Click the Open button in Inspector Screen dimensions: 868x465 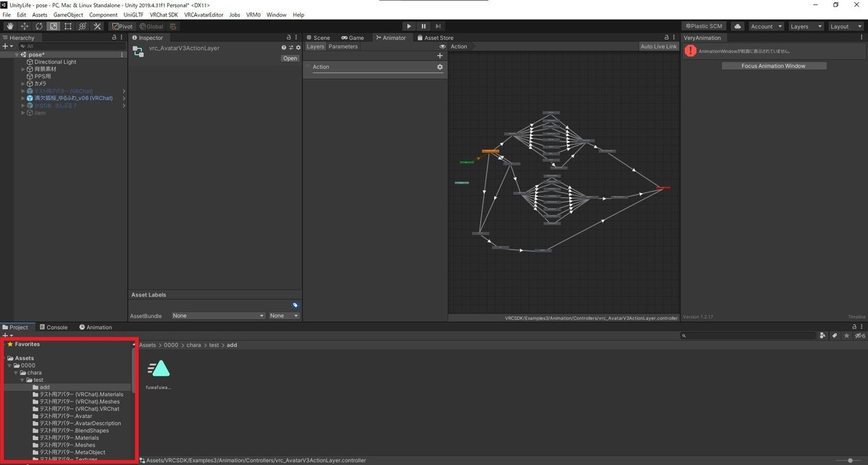pos(289,59)
